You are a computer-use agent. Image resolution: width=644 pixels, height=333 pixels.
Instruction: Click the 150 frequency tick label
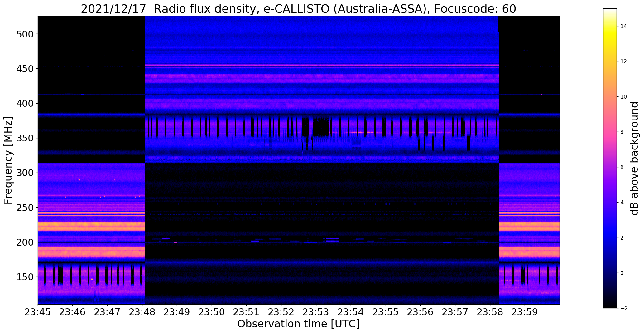click(25, 277)
